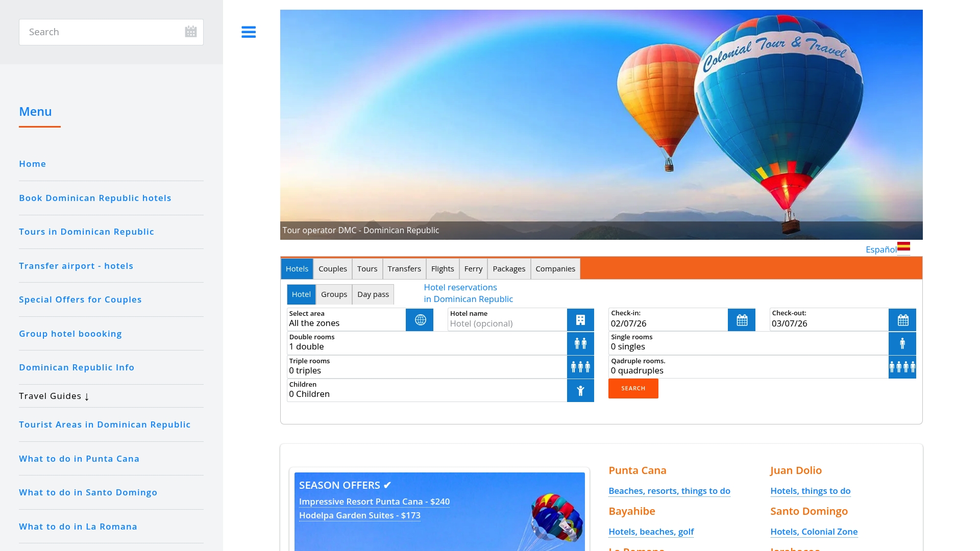The height and width of the screenshot is (551, 980).
Task: Open the Single rooms dropdown
Action: coord(748,343)
